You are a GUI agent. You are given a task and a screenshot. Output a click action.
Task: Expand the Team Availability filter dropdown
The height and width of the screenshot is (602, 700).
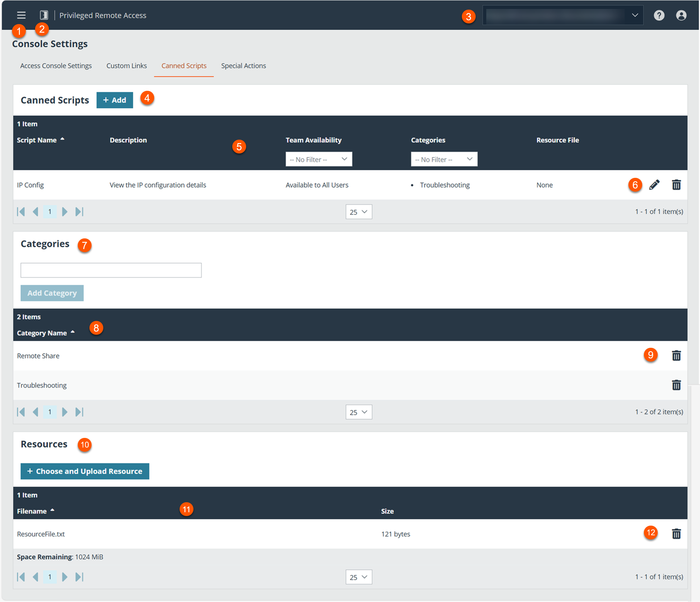coord(319,159)
